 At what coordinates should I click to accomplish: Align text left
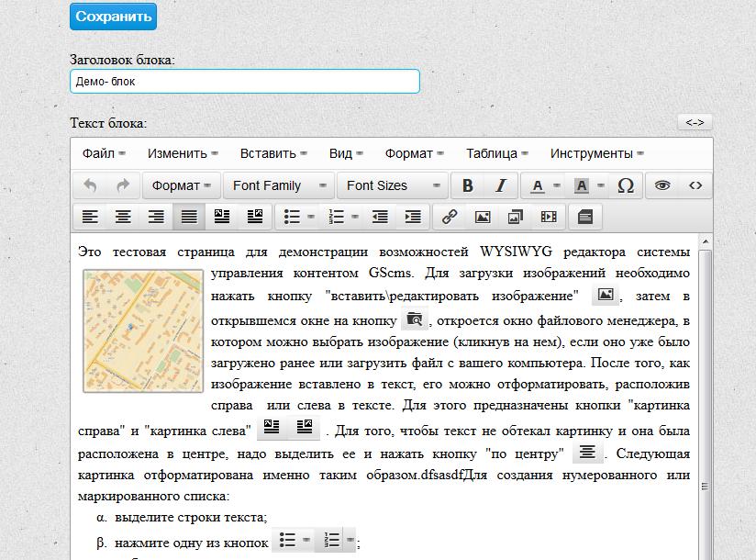pos(90,217)
